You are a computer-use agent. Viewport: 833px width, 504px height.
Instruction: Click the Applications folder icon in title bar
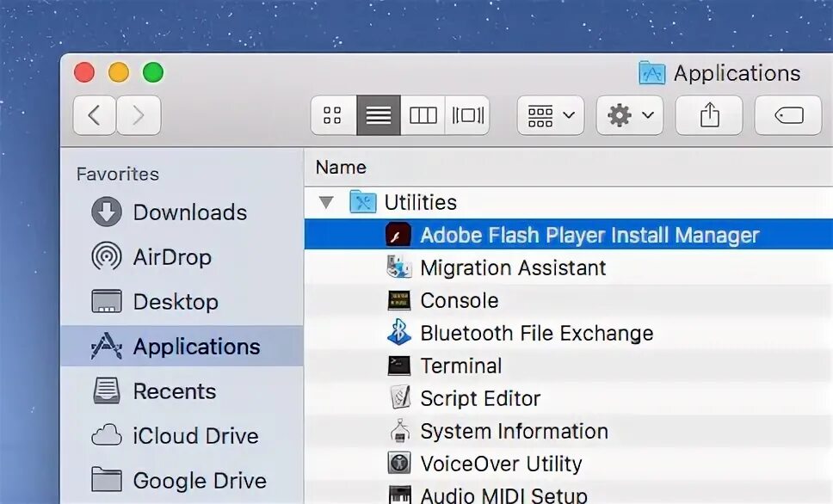(x=651, y=73)
